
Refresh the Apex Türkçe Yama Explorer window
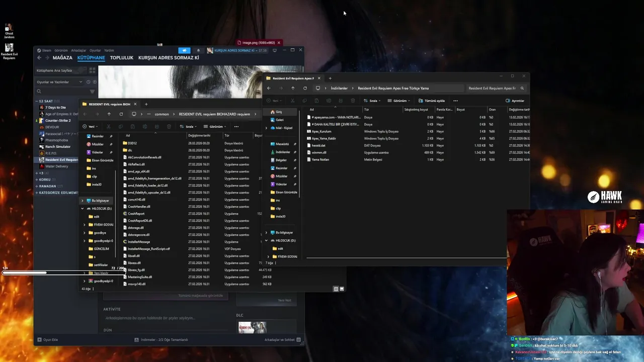click(305, 88)
